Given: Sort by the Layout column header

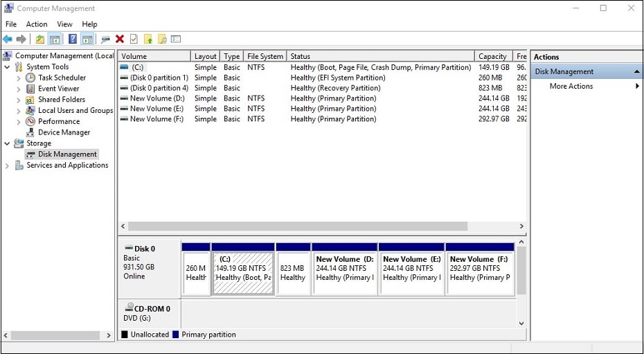Looking at the screenshot, I should pos(206,56).
